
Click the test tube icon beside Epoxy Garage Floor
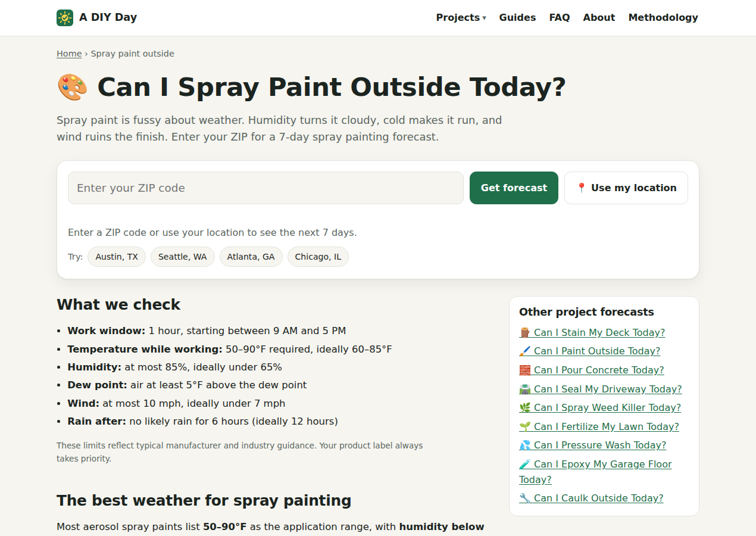coord(524,464)
